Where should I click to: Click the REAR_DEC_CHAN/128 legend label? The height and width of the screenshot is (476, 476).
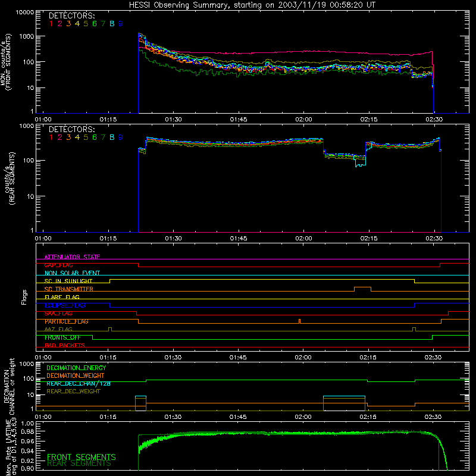pyautogui.click(x=79, y=384)
